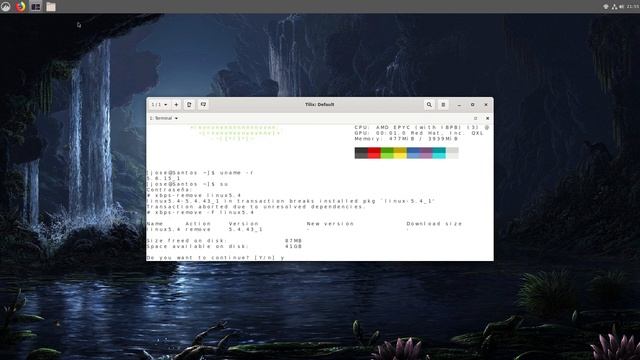Click the 'New version' column header
This screenshot has width=640, height=360.
point(330,224)
